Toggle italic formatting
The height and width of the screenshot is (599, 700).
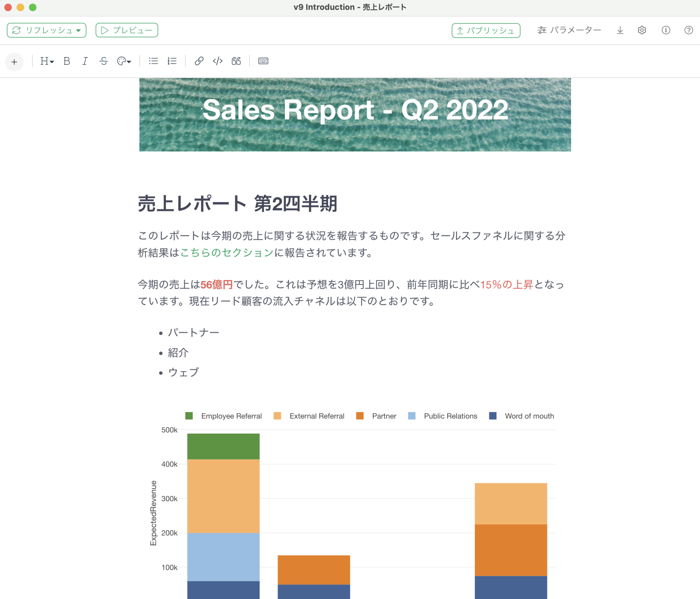(x=85, y=61)
